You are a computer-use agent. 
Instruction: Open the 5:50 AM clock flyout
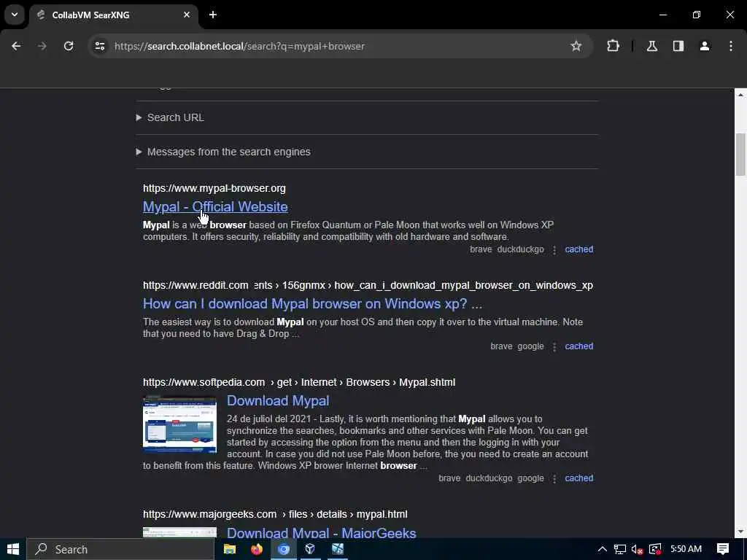click(686, 549)
